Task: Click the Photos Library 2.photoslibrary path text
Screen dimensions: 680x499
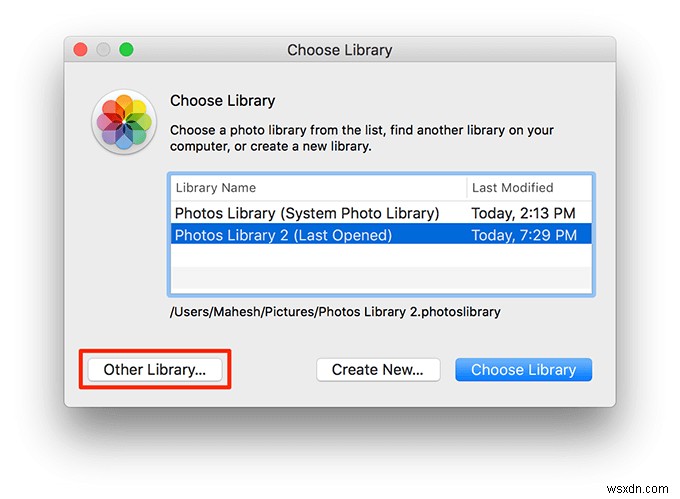Action: tap(335, 312)
